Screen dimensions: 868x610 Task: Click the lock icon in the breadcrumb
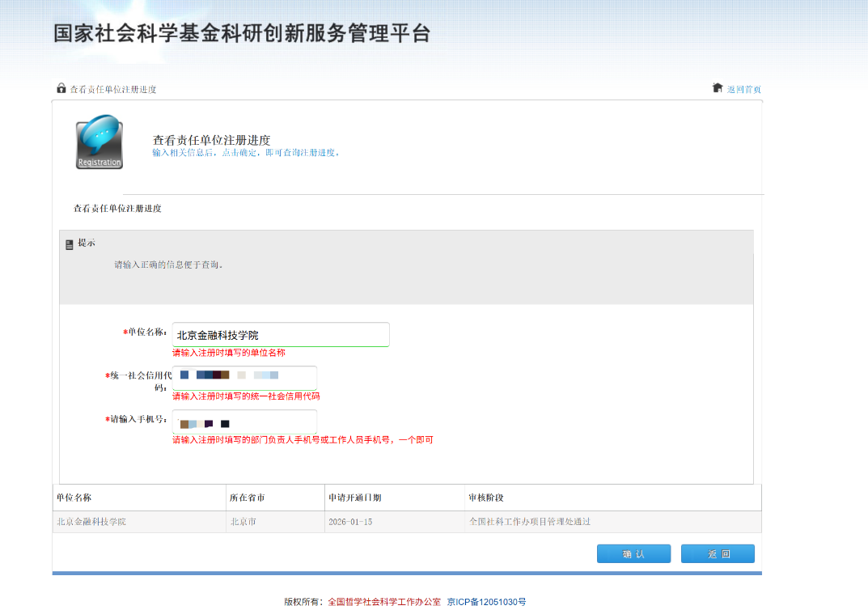(61, 88)
